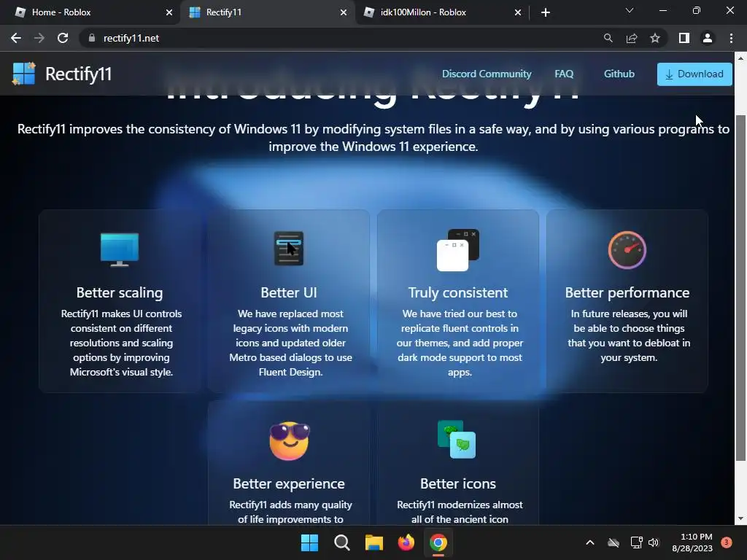
Task: Select the Better icons heading
Action: [458, 483]
